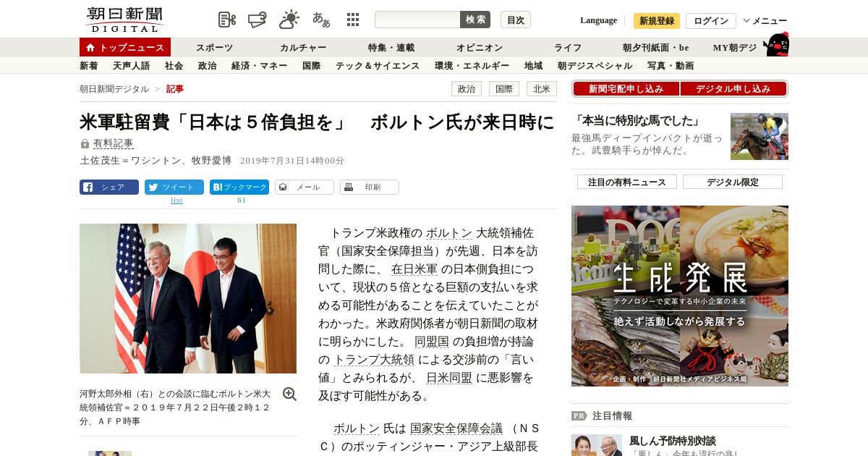Viewport: 868px width, 456px height.
Task: Open 風しん予防特別対談 link
Action: coord(672,440)
